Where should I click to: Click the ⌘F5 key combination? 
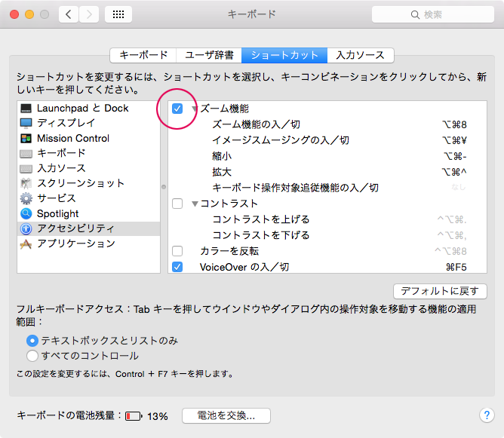pos(456,267)
